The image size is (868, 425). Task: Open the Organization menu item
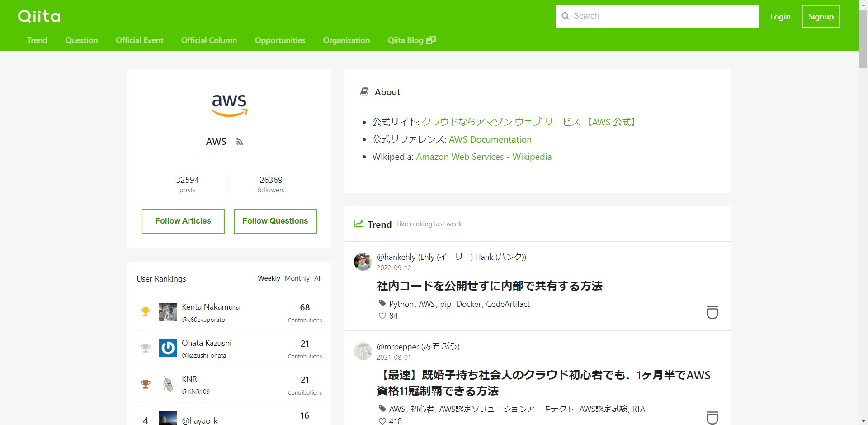tap(347, 40)
